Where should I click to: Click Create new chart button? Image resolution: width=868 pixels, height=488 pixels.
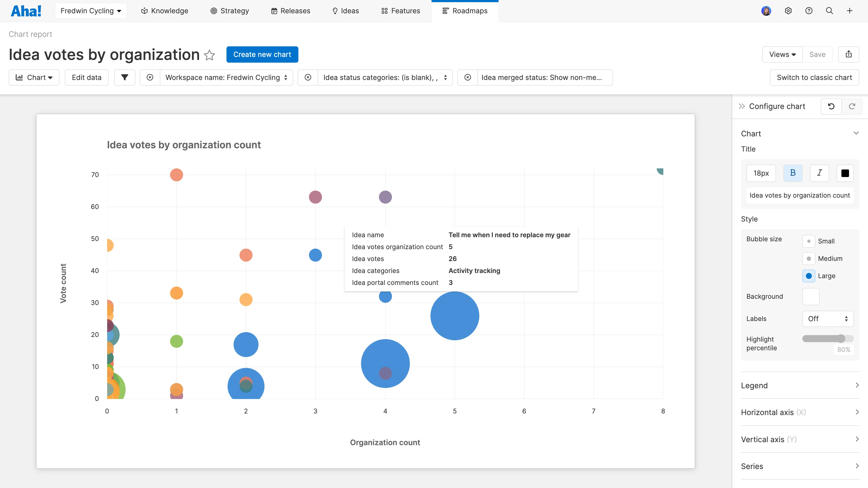[262, 54]
